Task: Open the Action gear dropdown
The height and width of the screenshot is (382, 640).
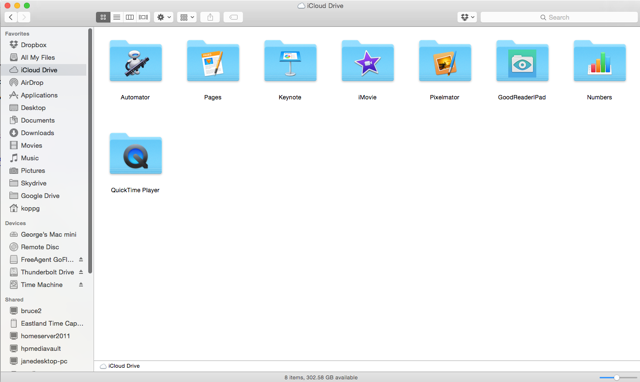Action: coord(164,17)
